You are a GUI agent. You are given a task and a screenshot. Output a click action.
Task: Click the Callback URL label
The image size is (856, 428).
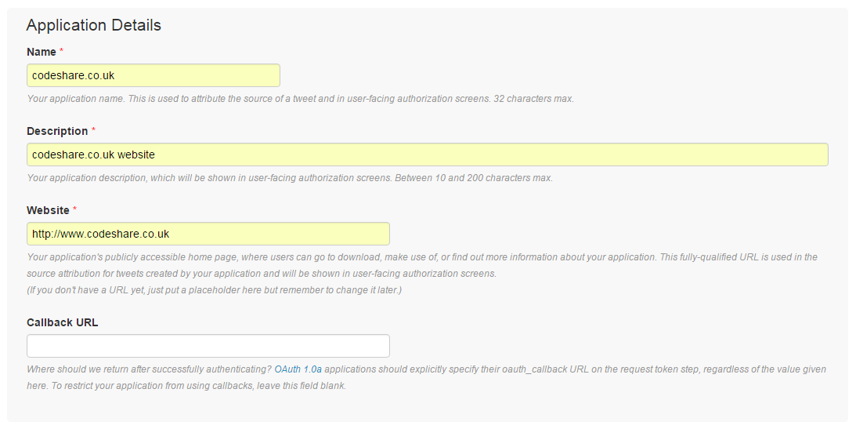click(x=62, y=323)
